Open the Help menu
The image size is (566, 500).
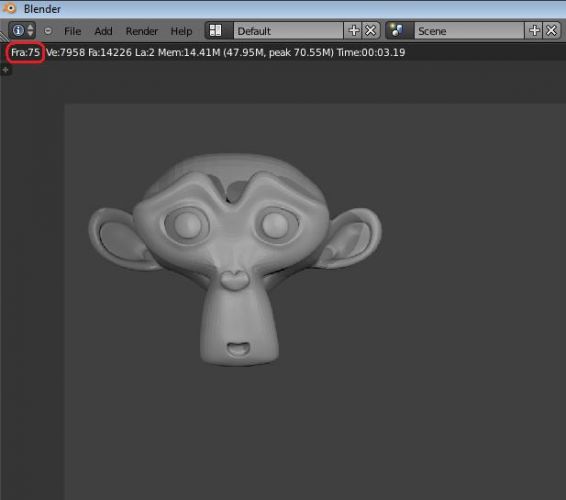pyautogui.click(x=181, y=31)
